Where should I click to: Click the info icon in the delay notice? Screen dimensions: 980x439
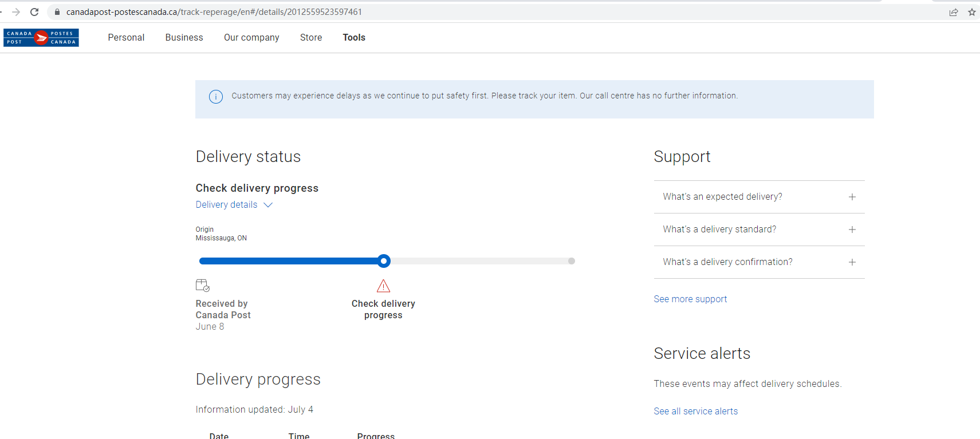tap(216, 97)
